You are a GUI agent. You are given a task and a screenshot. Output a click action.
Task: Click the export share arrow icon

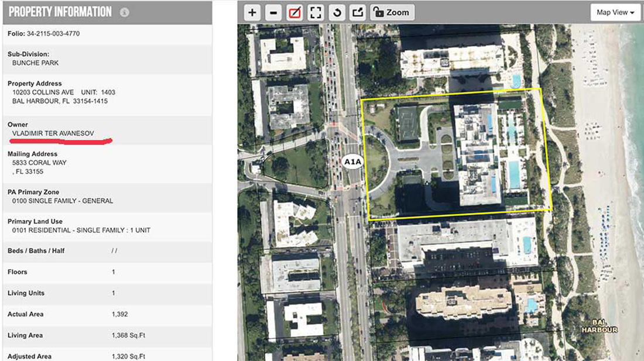[358, 13]
